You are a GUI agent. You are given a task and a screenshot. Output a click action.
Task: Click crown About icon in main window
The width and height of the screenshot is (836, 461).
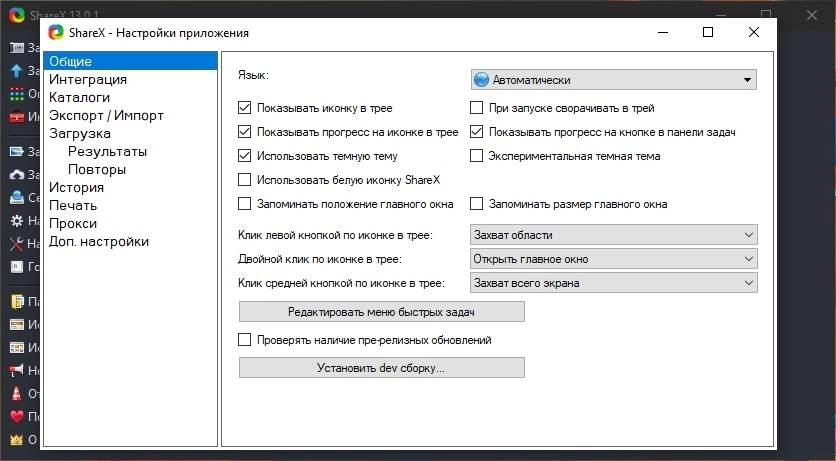[x=17, y=439]
